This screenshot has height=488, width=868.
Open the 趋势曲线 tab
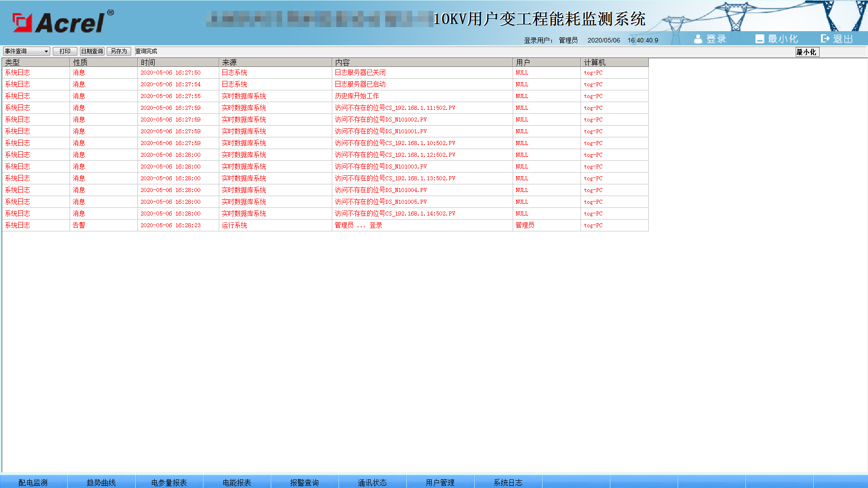(x=101, y=482)
